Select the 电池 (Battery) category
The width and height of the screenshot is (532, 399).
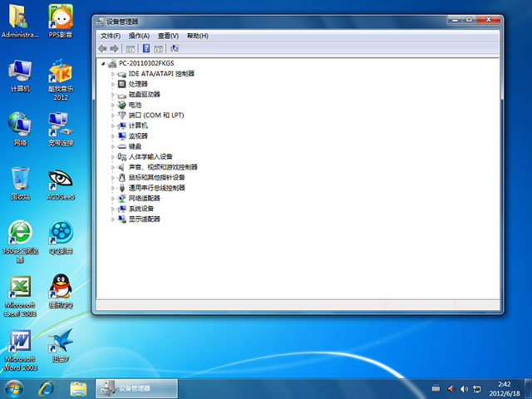tap(135, 105)
